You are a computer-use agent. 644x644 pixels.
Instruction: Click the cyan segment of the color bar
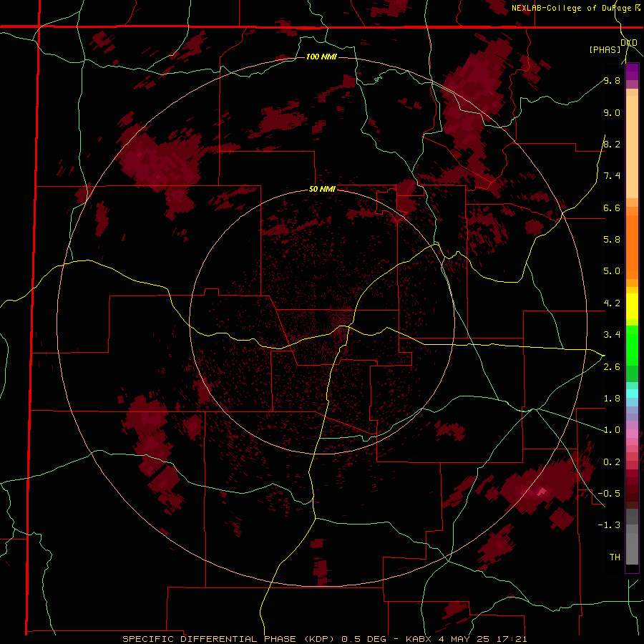tap(632, 394)
